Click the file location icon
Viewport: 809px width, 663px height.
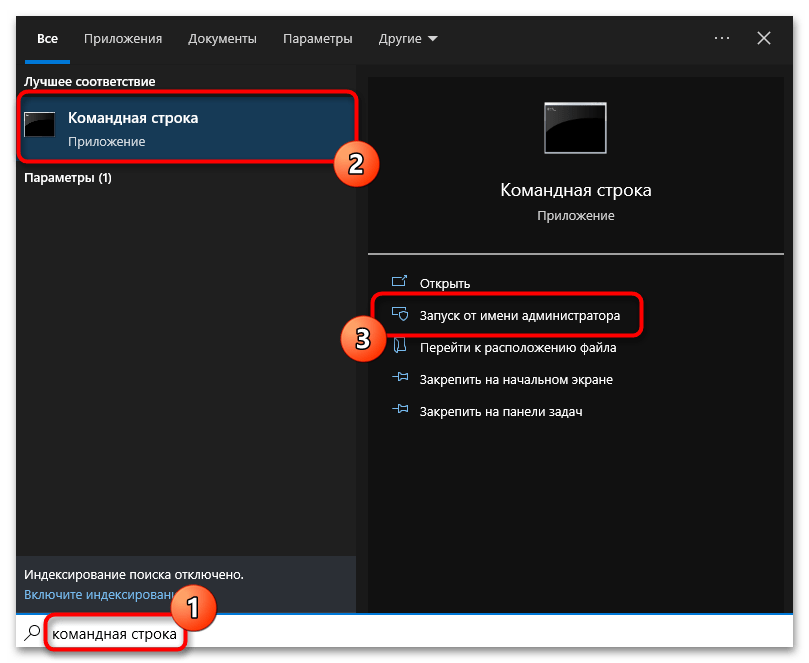[400, 347]
